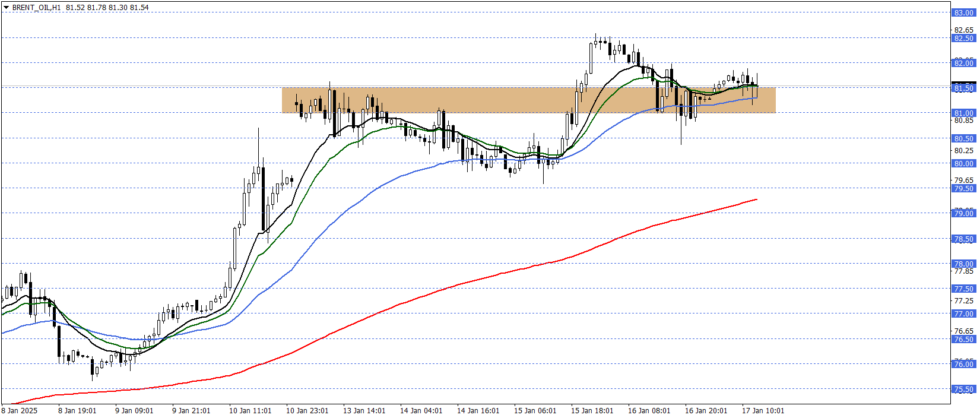The height and width of the screenshot is (418, 980).
Task: Click the 15 Jan 06:01 time label
Action: pos(535,411)
